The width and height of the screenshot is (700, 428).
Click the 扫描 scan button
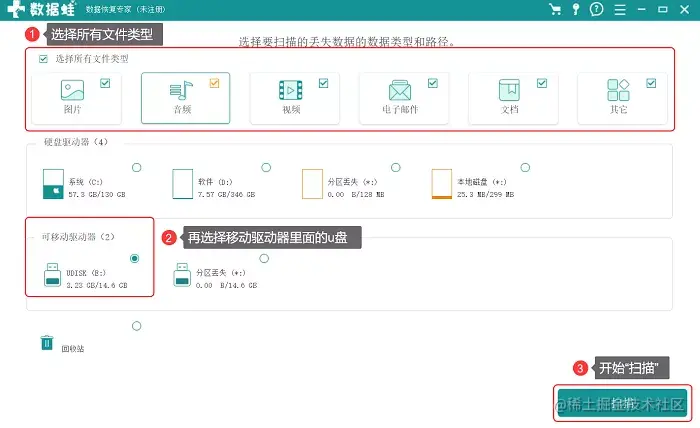[622, 403]
